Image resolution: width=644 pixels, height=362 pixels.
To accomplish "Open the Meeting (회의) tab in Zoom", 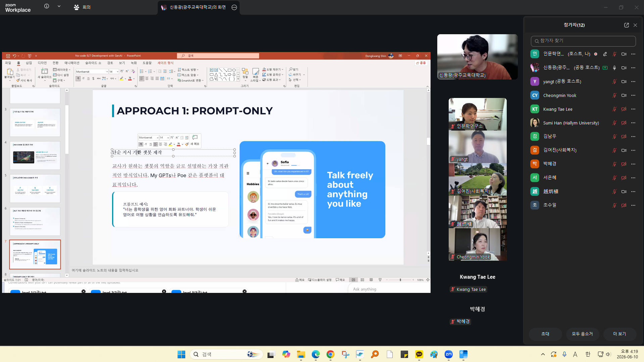I will tap(83, 7).
